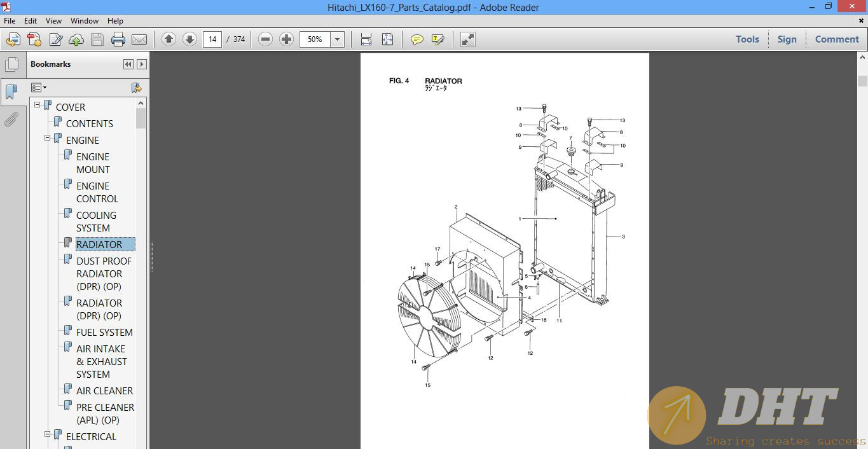The width and height of the screenshot is (868, 449).
Task: Click the document vertical scrollbar thumb
Action: click(862, 81)
